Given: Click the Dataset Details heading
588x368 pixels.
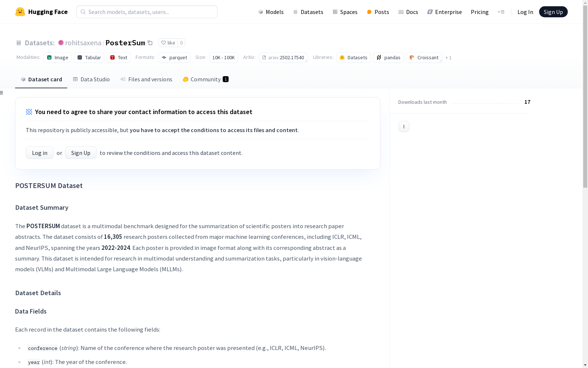Looking at the screenshot, I should pos(38,293).
